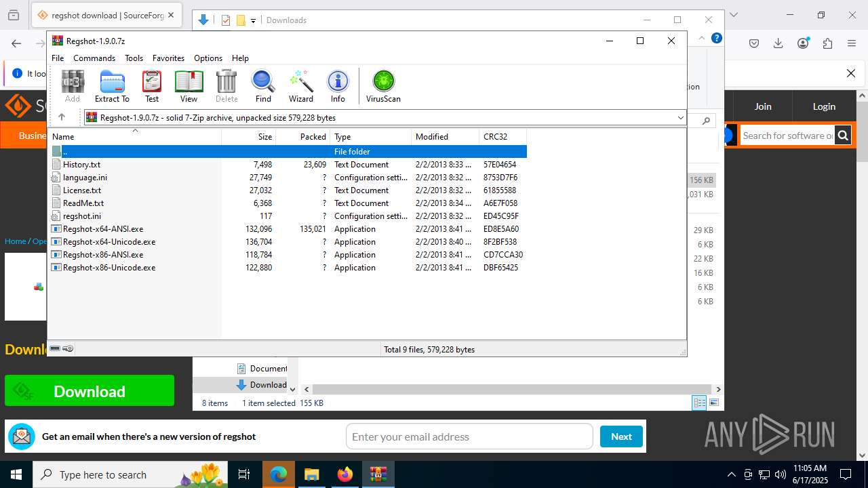Sort by the Size column header
The width and height of the screenshot is (868, 488).
249,136
